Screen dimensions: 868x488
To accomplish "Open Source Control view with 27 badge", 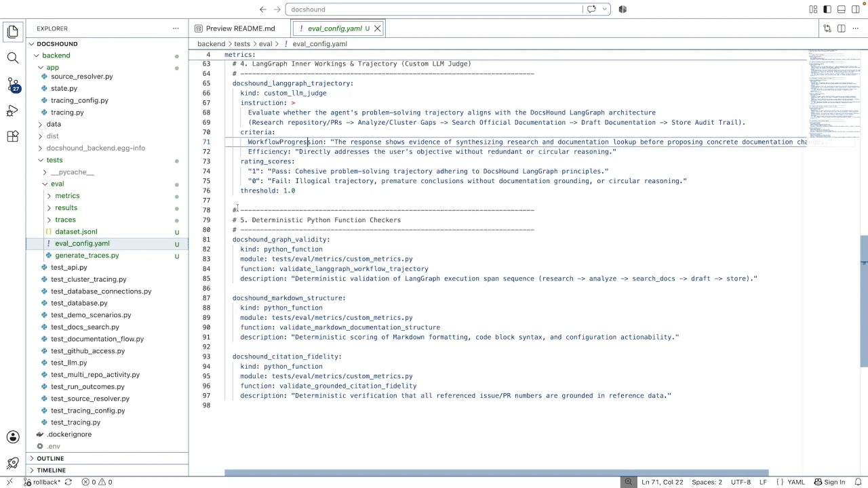I will click(13, 85).
